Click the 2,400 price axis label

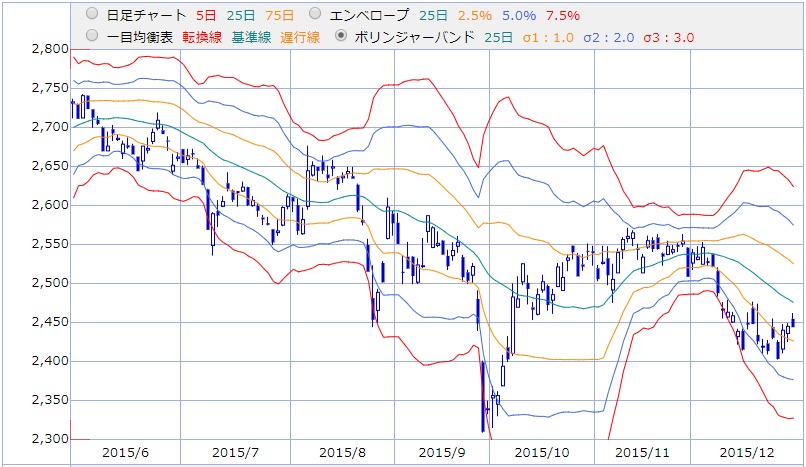coord(50,361)
